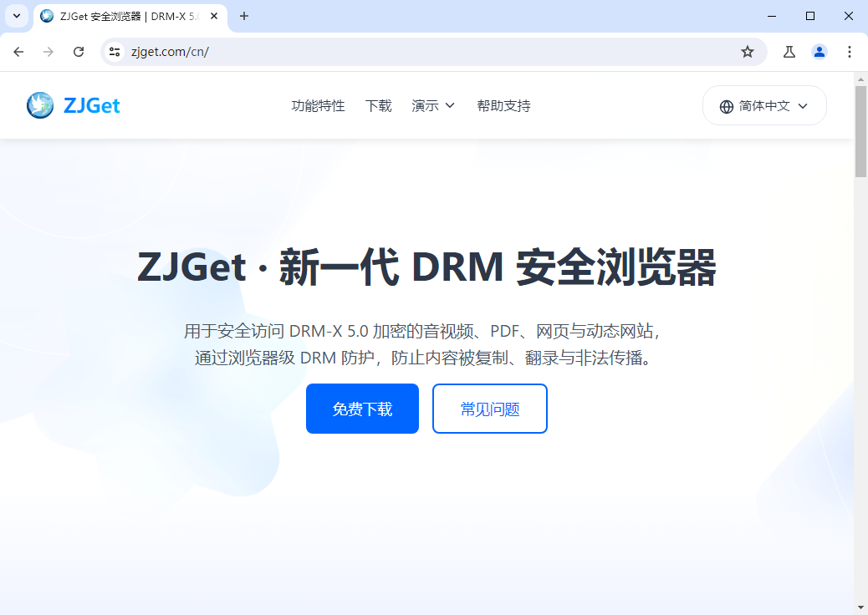Reload the zjget.com page
The width and height of the screenshot is (868, 615).
coord(79,52)
